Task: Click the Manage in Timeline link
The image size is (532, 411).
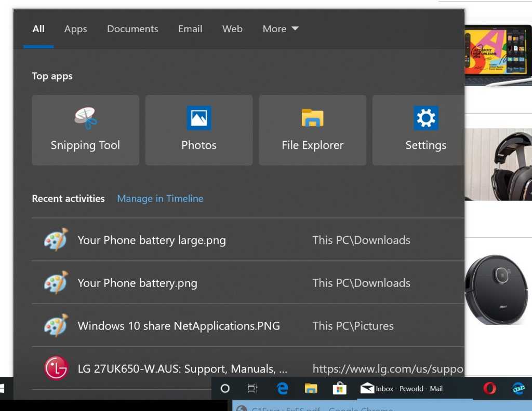Action: coord(160,199)
